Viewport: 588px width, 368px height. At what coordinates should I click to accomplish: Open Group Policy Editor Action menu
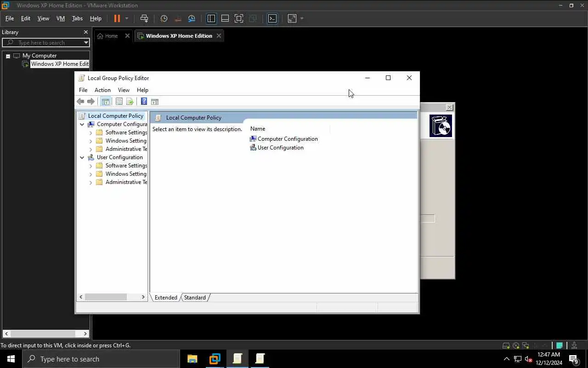click(102, 90)
